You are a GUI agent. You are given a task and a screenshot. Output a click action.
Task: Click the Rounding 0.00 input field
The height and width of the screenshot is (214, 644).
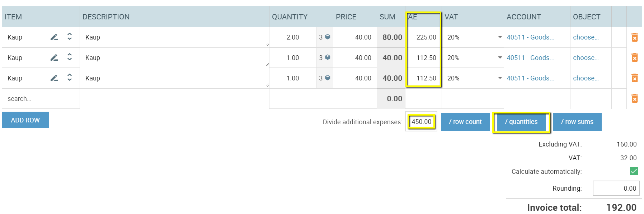[x=616, y=188]
